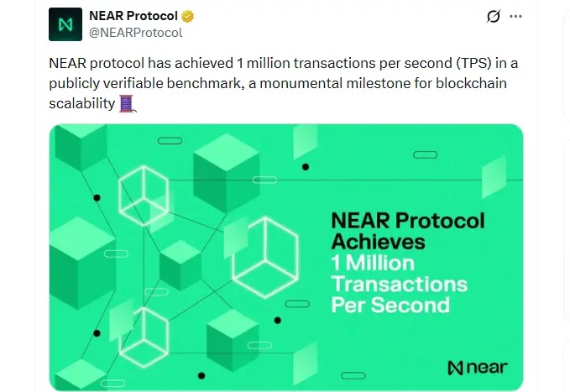Click the wireframe cube at bottom left of image

(144, 332)
